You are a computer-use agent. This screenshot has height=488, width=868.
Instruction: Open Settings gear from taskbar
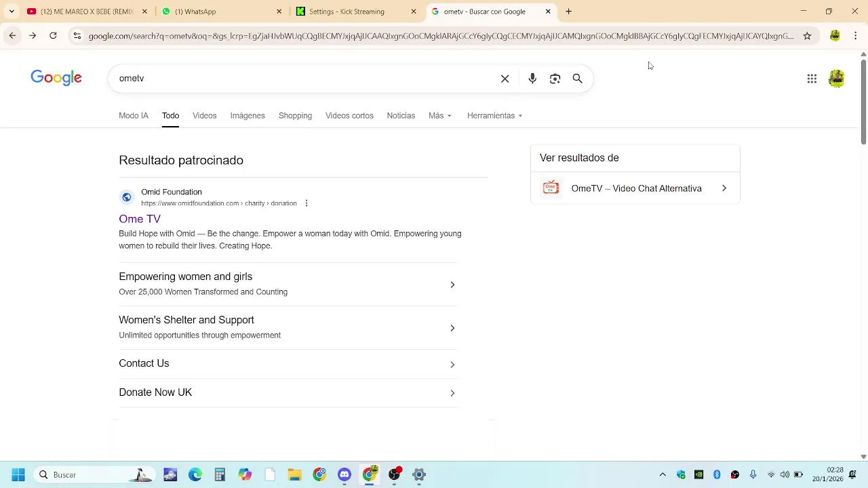click(419, 474)
